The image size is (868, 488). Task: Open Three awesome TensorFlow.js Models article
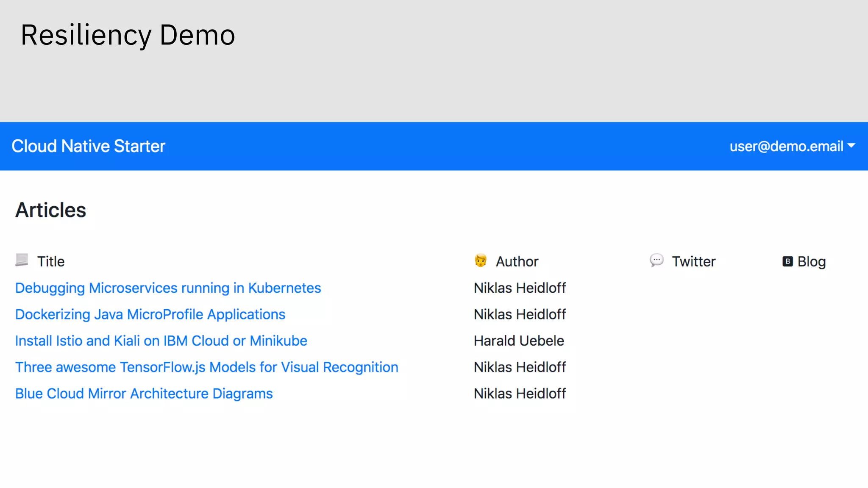click(x=206, y=367)
